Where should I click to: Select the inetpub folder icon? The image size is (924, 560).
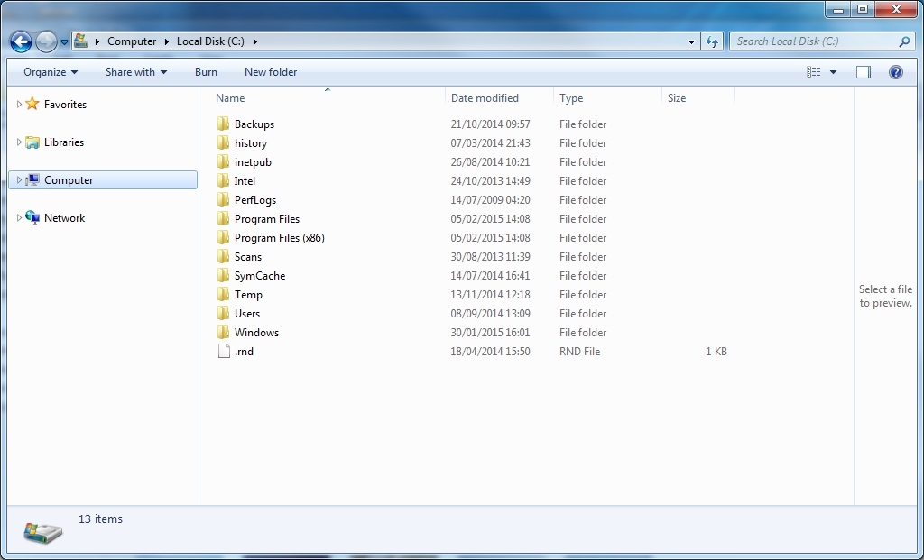pyautogui.click(x=224, y=161)
